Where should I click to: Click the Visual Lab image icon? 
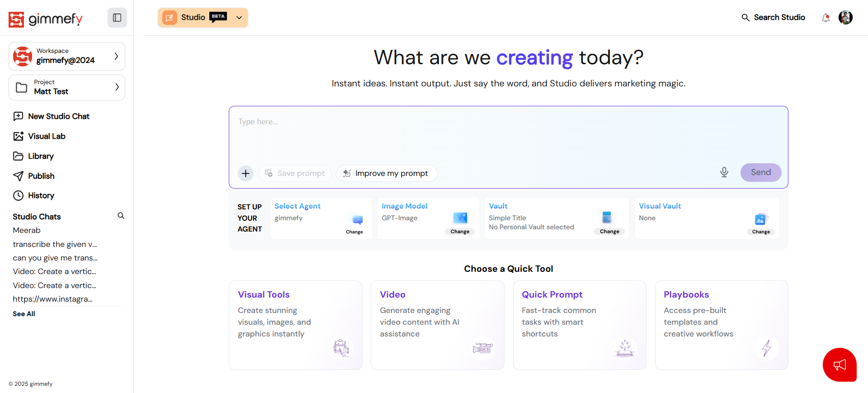[x=18, y=136]
